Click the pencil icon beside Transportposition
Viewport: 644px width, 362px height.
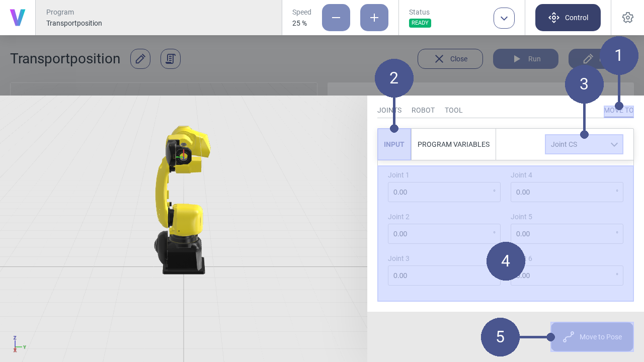coord(140,59)
